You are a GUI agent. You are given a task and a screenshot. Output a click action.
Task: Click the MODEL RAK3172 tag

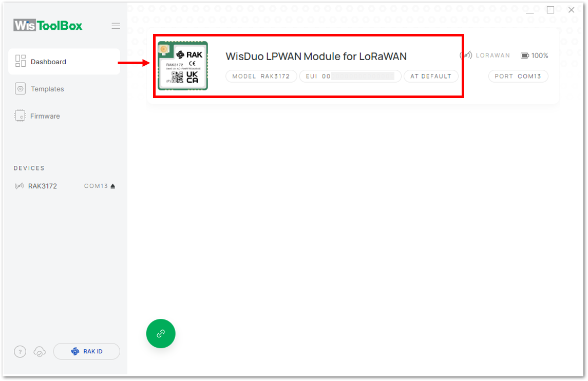click(261, 76)
